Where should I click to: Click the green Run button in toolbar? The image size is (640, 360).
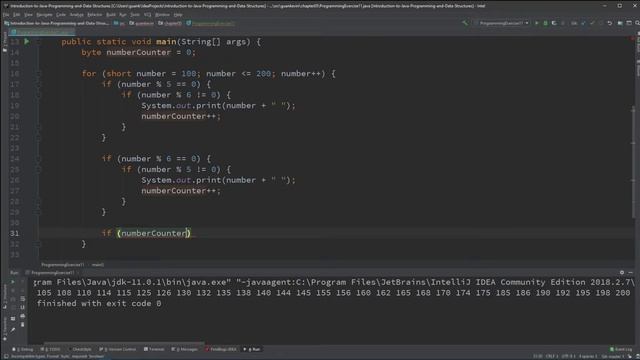tap(536, 23)
